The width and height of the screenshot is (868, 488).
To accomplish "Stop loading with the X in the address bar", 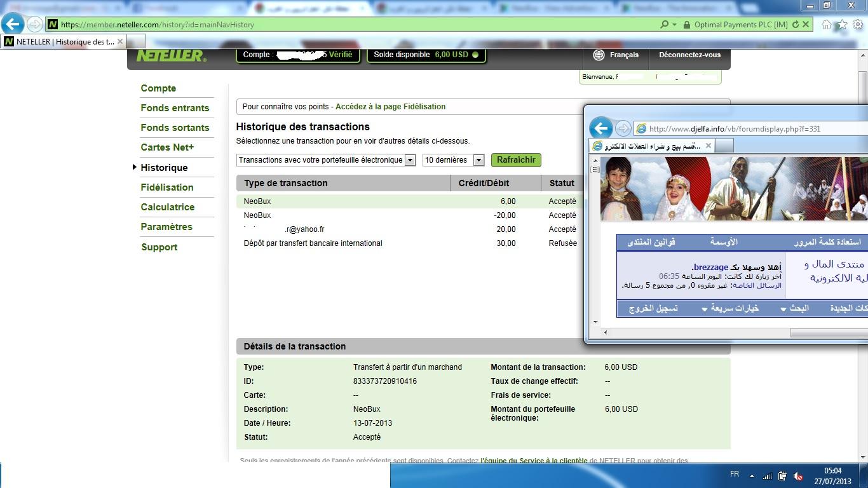I will (806, 25).
